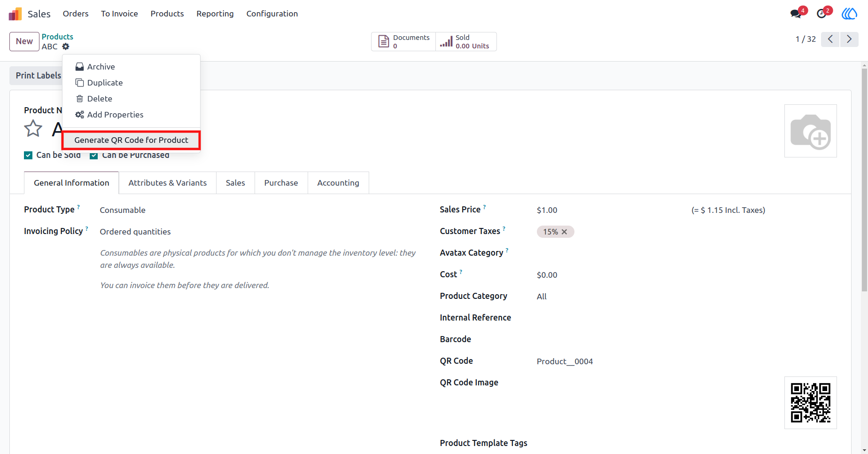Toggle the Can be Sold checkbox
This screenshot has height=454, width=868.
28,156
